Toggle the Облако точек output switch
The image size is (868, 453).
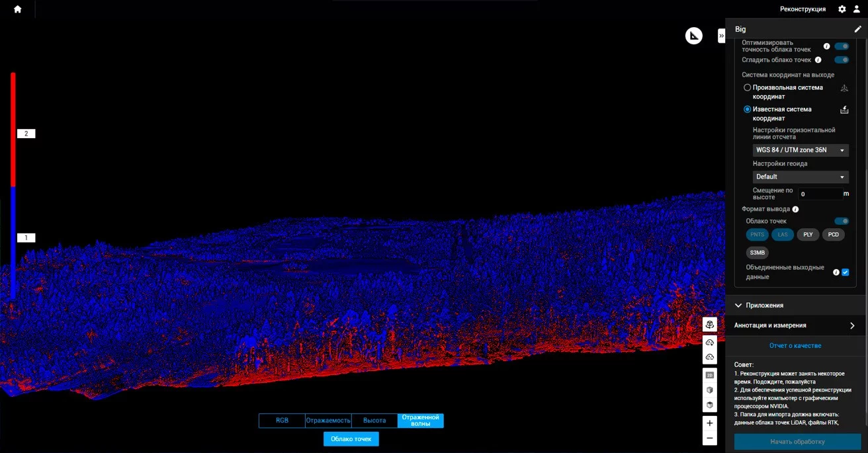pyautogui.click(x=842, y=221)
